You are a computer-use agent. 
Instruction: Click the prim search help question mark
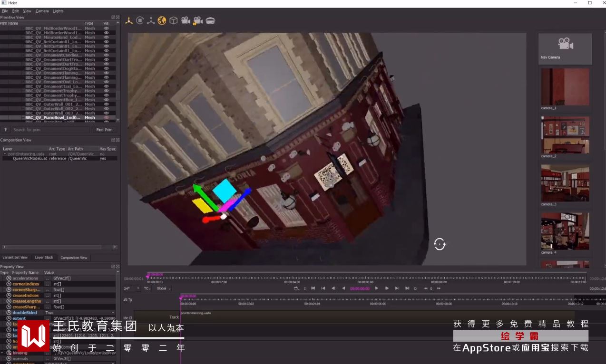click(x=5, y=130)
